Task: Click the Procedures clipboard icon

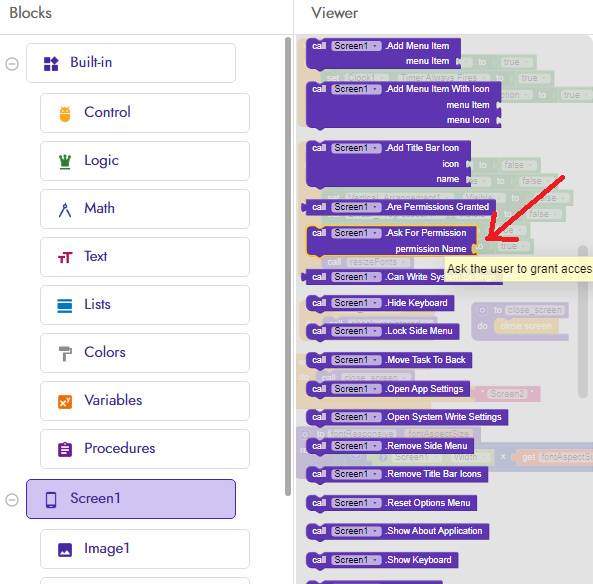Action: pyautogui.click(x=65, y=450)
